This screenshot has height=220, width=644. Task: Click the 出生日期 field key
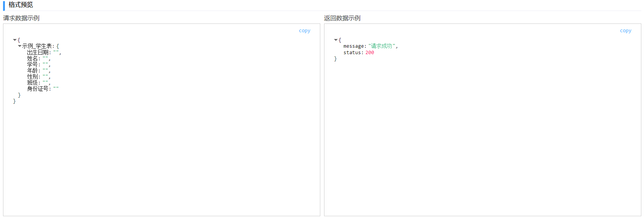point(38,52)
